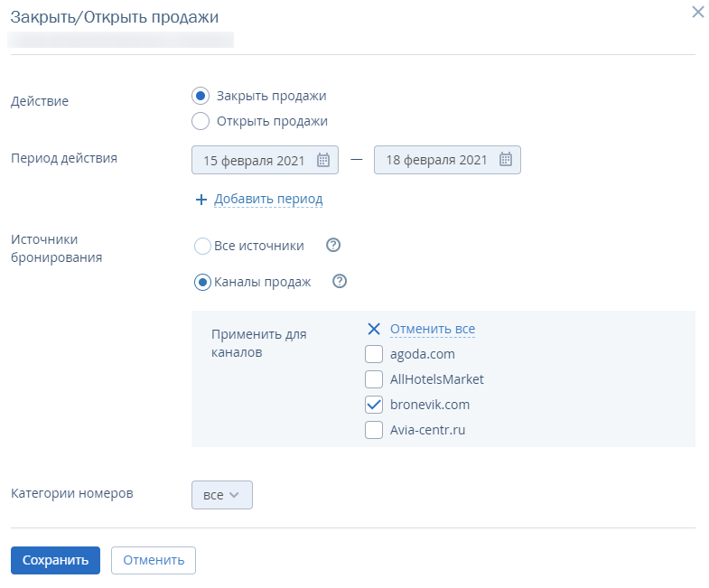Click the Отменить все link

point(433,329)
